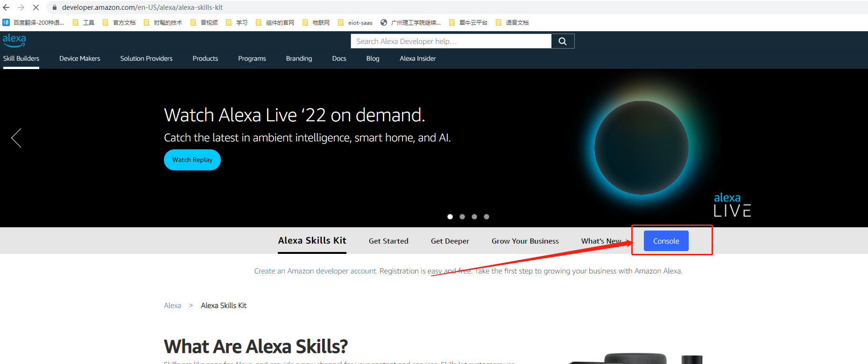Screen dimensions: 868x364
Task: Open the 广州理工学院继续 bookmark
Action: (x=411, y=22)
